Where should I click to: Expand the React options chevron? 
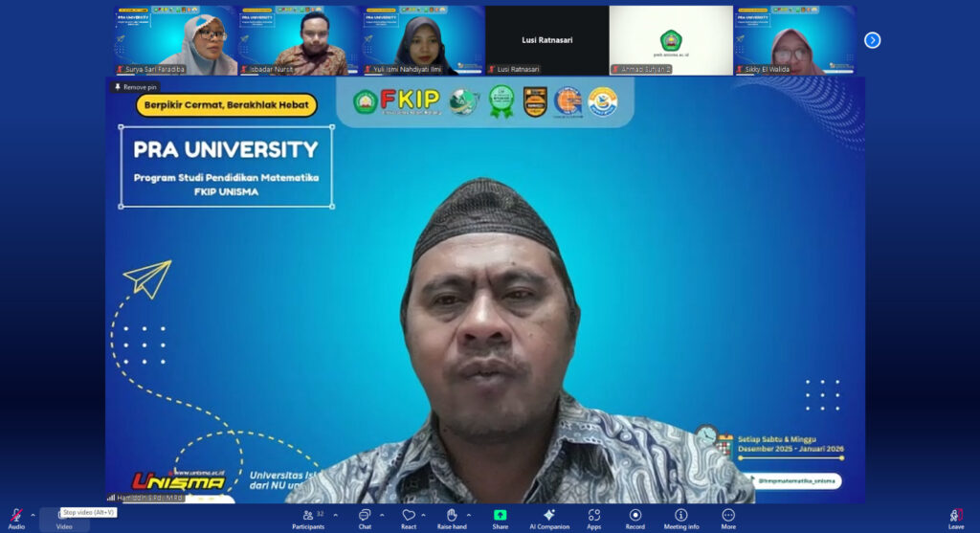[x=424, y=516]
